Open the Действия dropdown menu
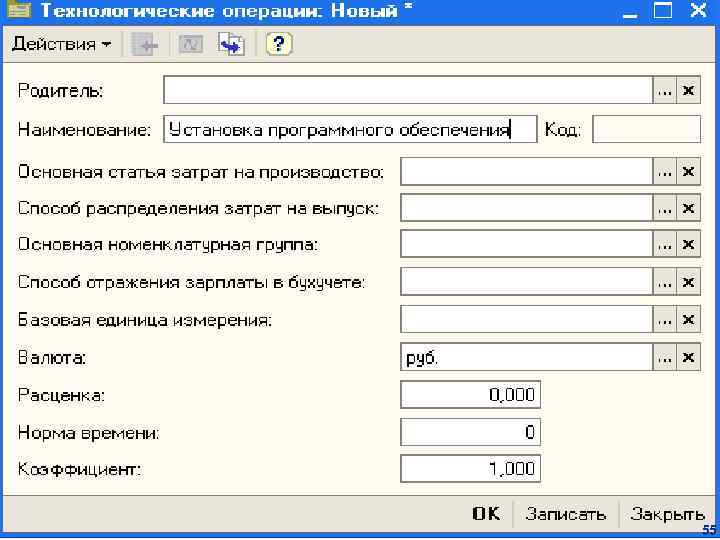Screen dimensions: 720x540 pyautogui.click(x=62, y=45)
